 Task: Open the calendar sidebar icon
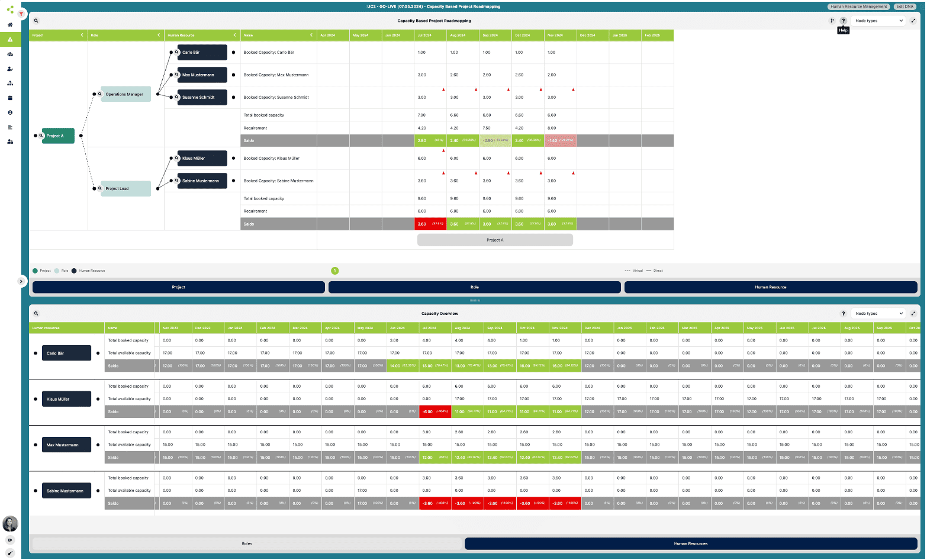[10, 98]
